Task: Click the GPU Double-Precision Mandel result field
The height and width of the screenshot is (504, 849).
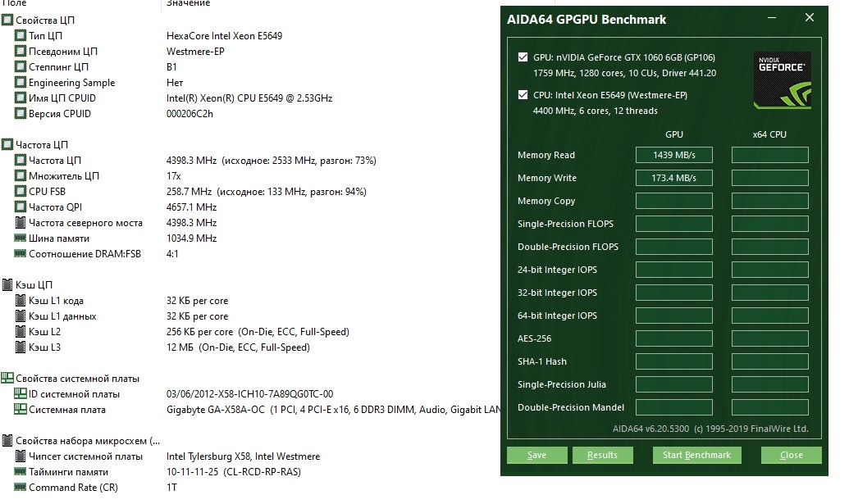Action: [x=674, y=407]
